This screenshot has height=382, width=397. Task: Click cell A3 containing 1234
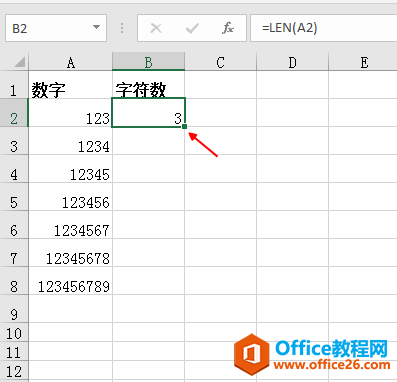[70, 141]
